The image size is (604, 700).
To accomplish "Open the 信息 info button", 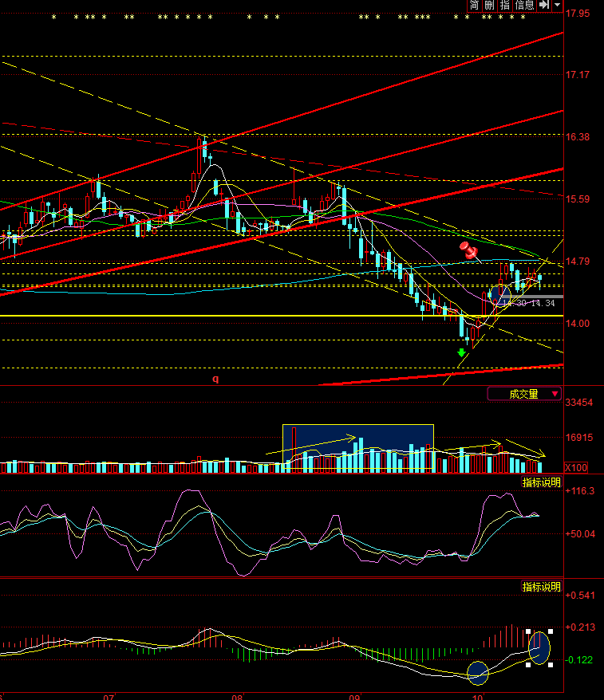I will [x=524, y=5].
